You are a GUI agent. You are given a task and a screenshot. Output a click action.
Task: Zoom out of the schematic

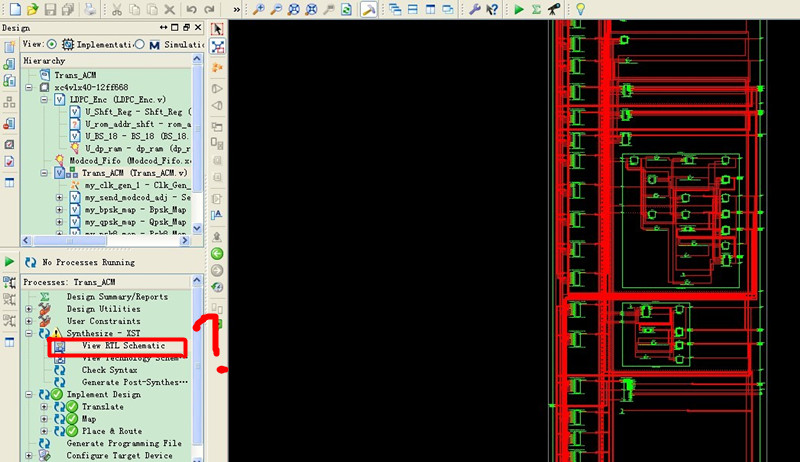(276, 9)
